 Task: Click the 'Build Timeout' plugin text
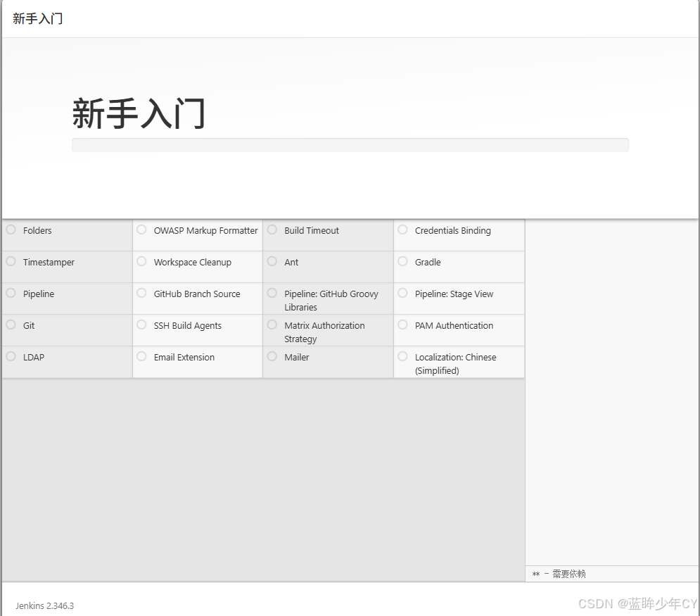click(312, 230)
